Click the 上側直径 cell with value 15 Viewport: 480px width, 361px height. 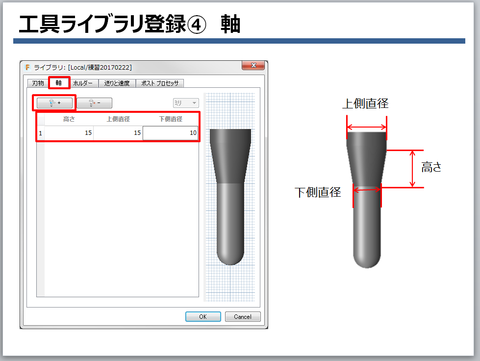click(118, 133)
